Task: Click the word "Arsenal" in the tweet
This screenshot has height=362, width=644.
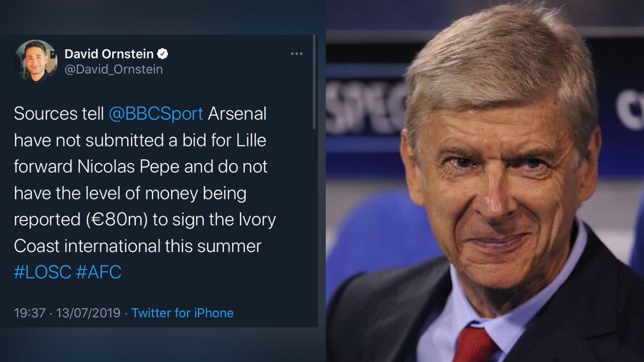Action: point(237,114)
